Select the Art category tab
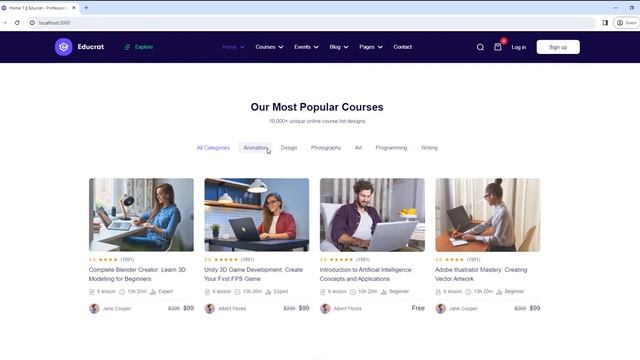The image size is (640, 360). [x=358, y=148]
